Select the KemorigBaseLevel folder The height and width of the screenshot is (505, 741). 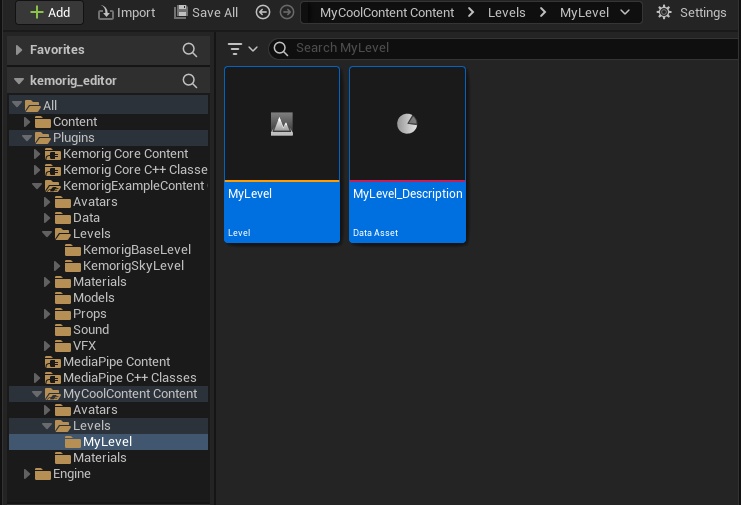(136, 250)
